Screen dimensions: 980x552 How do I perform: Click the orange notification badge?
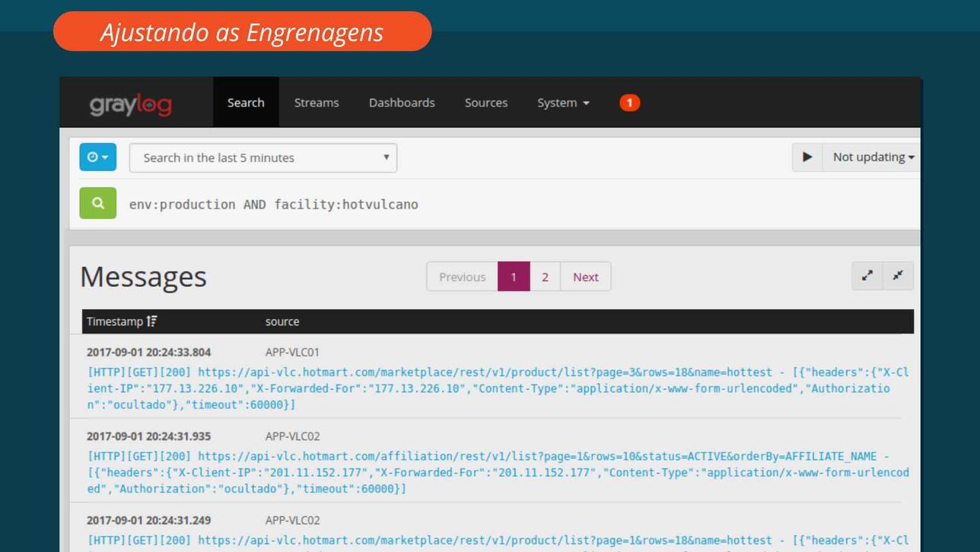(629, 103)
